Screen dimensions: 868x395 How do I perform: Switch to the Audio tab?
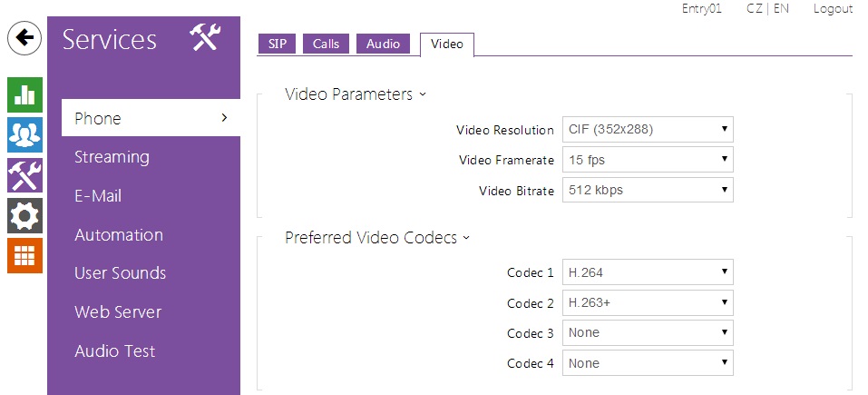pyautogui.click(x=383, y=44)
